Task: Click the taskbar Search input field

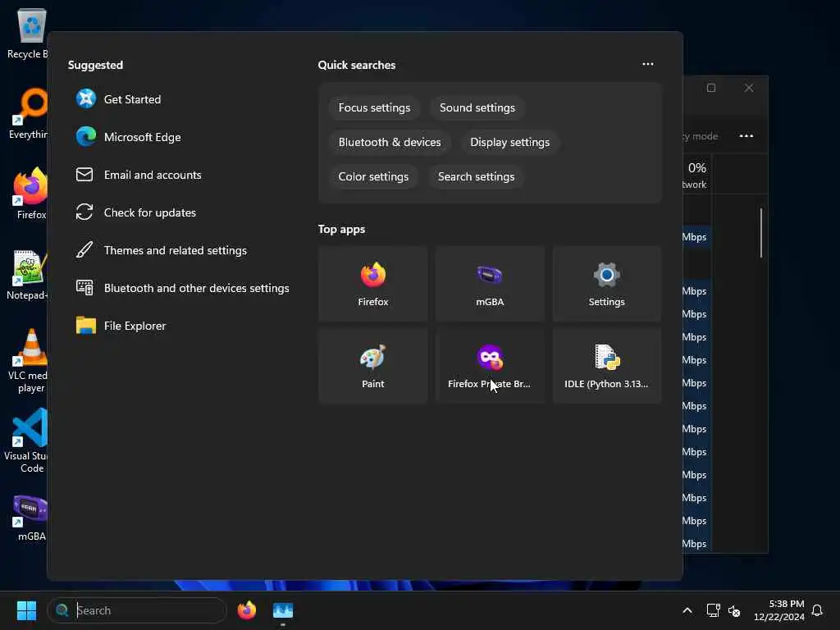Action: (137, 610)
